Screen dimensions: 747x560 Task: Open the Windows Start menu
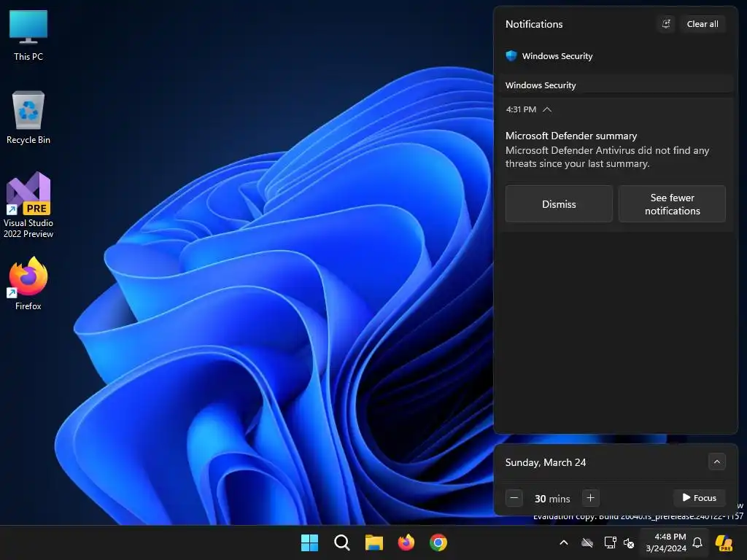pyautogui.click(x=309, y=542)
